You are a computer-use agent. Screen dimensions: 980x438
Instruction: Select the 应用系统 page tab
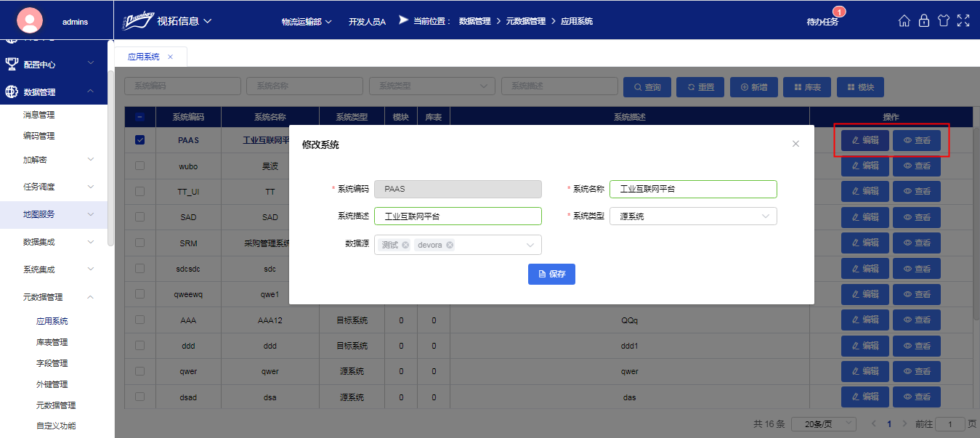[x=144, y=57]
